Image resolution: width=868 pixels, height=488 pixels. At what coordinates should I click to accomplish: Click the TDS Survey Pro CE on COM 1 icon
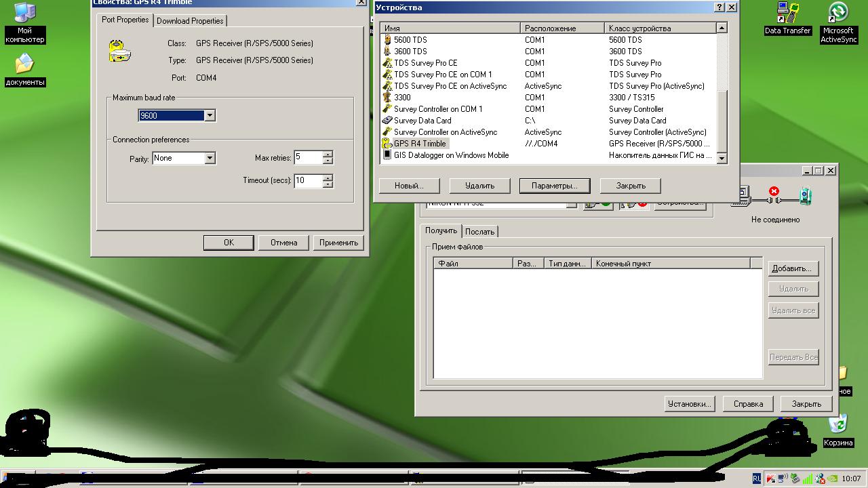[x=387, y=74]
